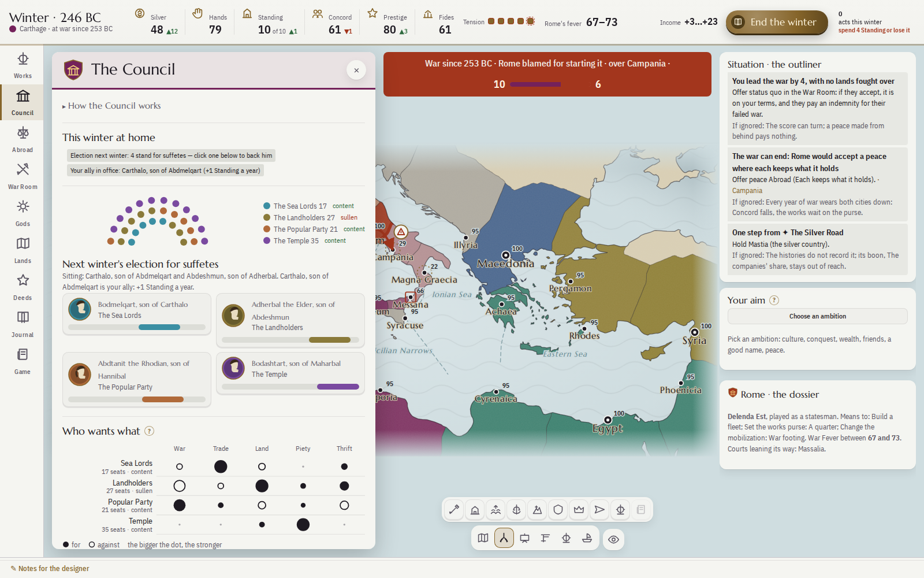Image resolution: width=924 pixels, height=578 pixels.
Task: Toggle the presentation-board view in lower toolbar
Action: 524,539
